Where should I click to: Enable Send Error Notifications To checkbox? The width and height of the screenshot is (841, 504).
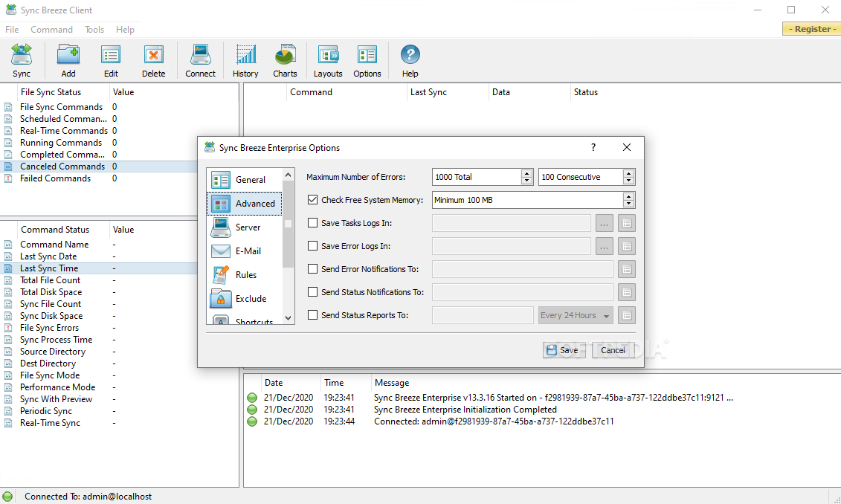313,269
